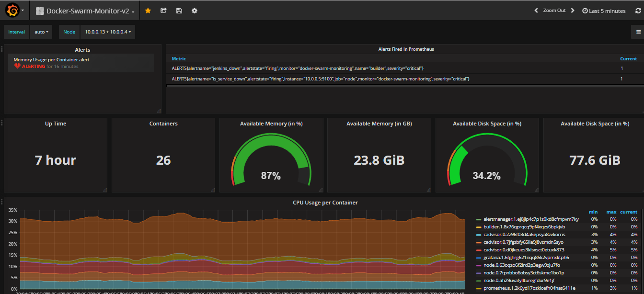Click the Node variable label
This screenshot has height=294, width=644.
[x=69, y=32]
